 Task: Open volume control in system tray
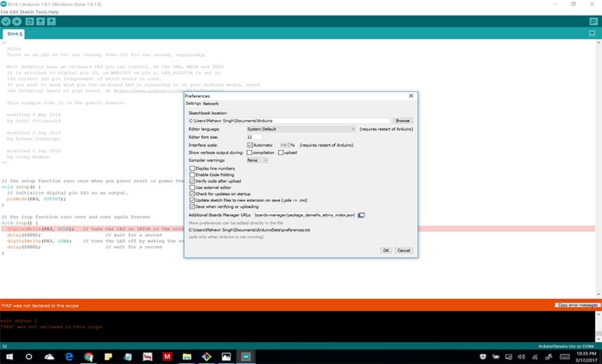click(x=521, y=356)
